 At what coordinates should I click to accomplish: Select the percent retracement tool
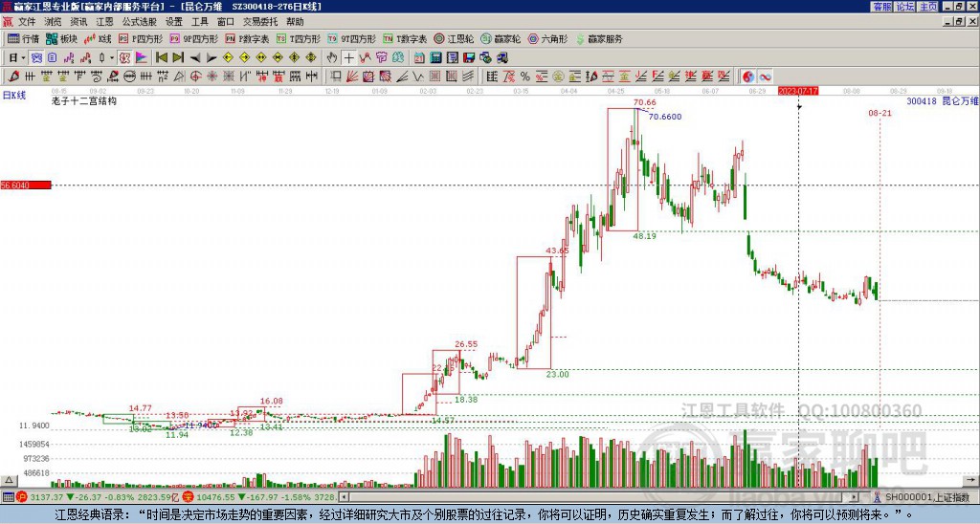click(525, 76)
